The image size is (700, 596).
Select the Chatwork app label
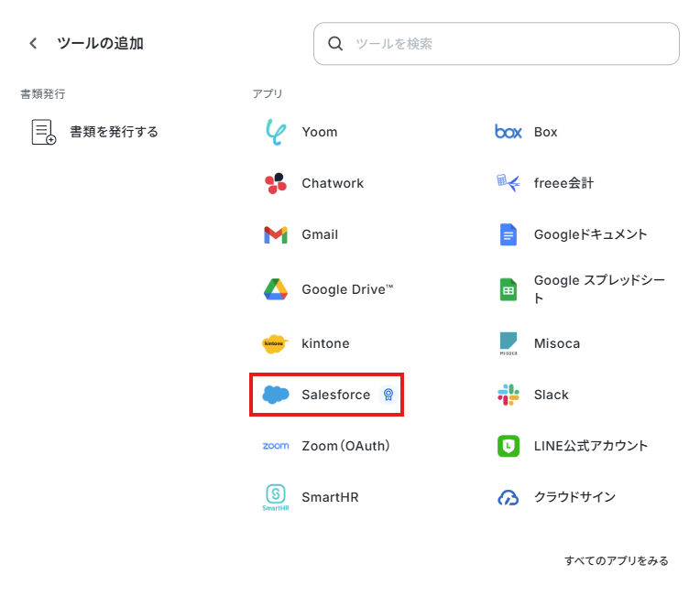pos(333,183)
